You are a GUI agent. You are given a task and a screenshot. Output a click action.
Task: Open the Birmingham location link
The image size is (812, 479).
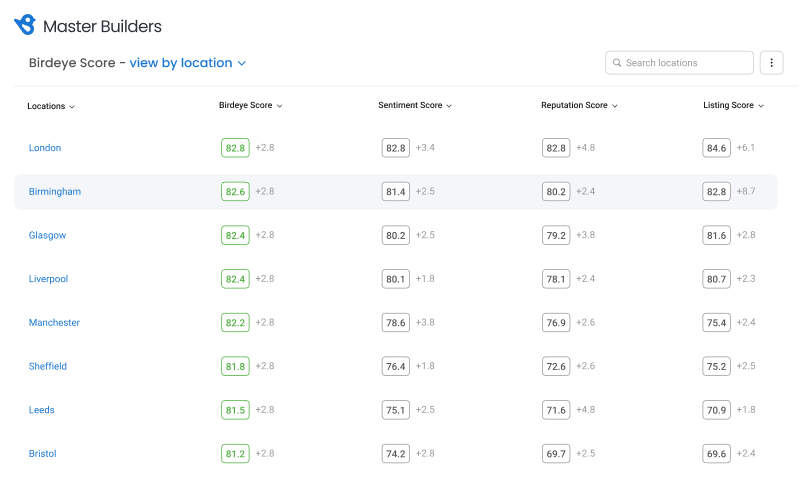click(x=55, y=192)
